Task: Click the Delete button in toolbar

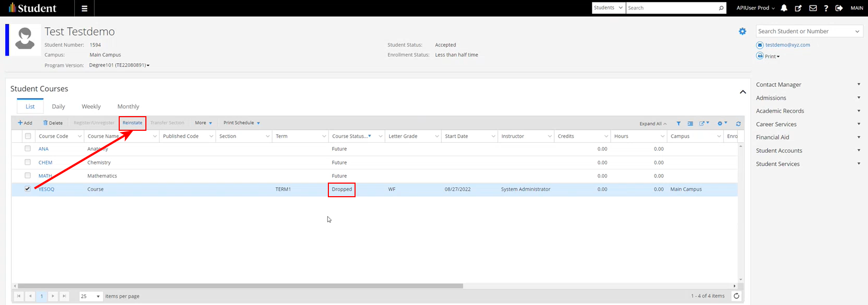Action: tap(53, 123)
